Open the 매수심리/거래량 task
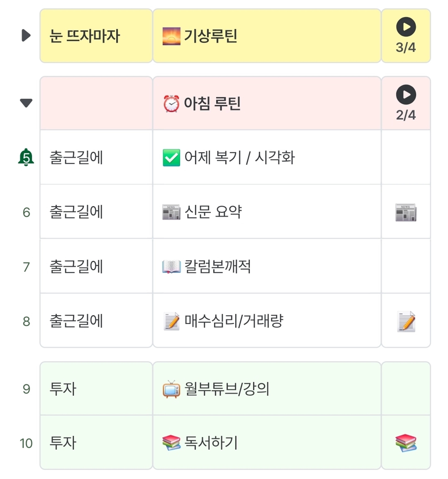This screenshot has height=479, width=448. pos(267,321)
